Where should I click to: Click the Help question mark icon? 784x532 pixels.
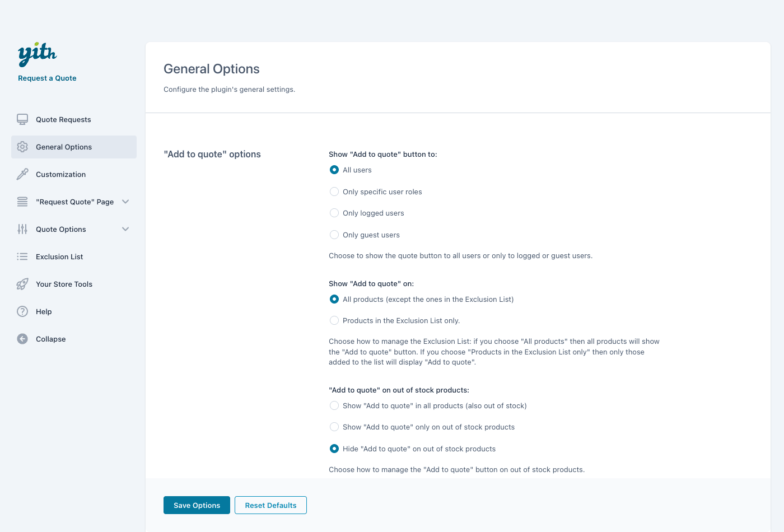click(22, 311)
